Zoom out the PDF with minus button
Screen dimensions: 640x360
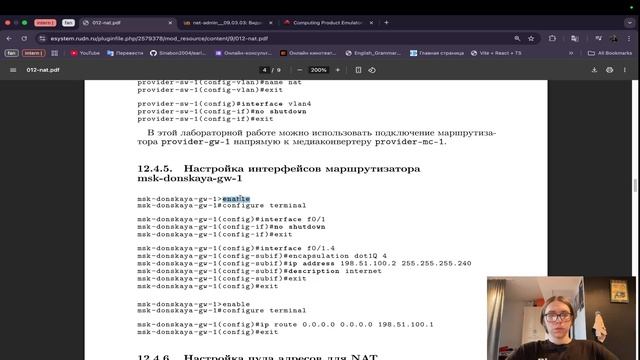pyautogui.click(x=300, y=70)
